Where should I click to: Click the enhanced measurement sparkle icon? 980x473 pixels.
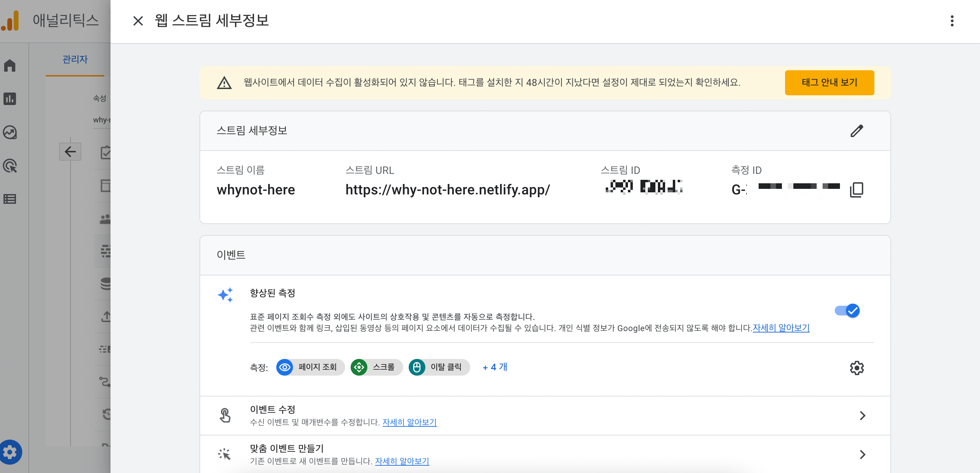point(225,295)
